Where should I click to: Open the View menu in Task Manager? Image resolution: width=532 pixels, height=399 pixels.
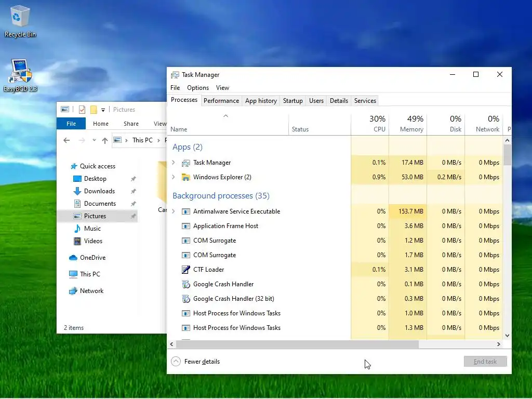coord(222,88)
